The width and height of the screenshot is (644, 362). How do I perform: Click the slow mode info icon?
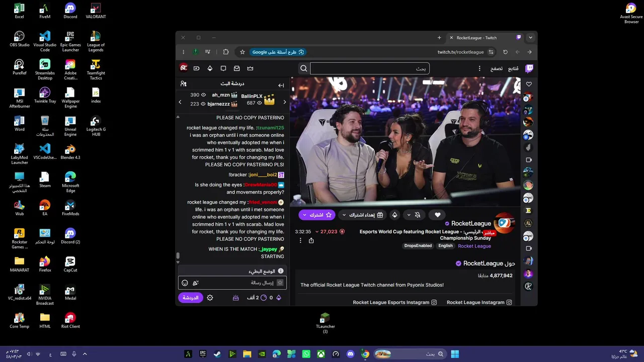281,271
